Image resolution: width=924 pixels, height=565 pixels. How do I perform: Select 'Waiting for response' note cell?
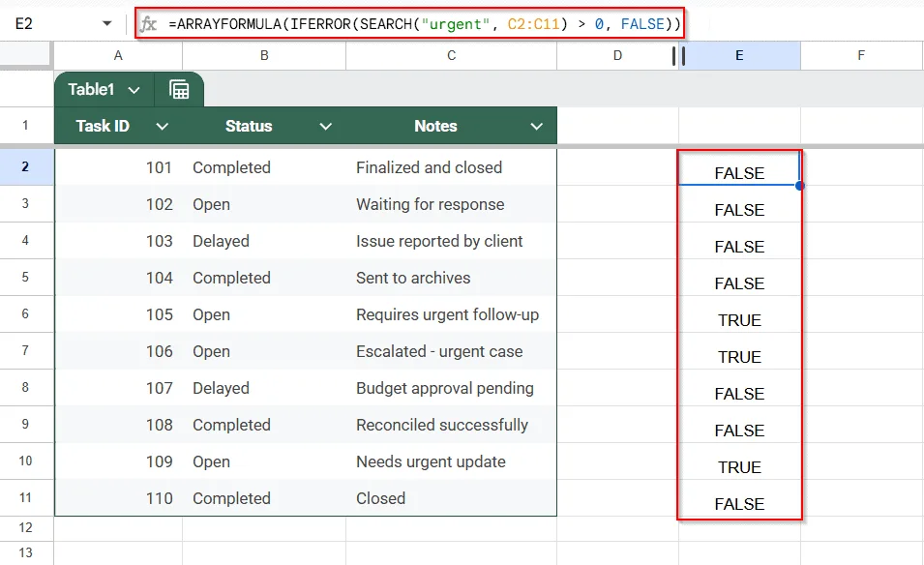452,204
